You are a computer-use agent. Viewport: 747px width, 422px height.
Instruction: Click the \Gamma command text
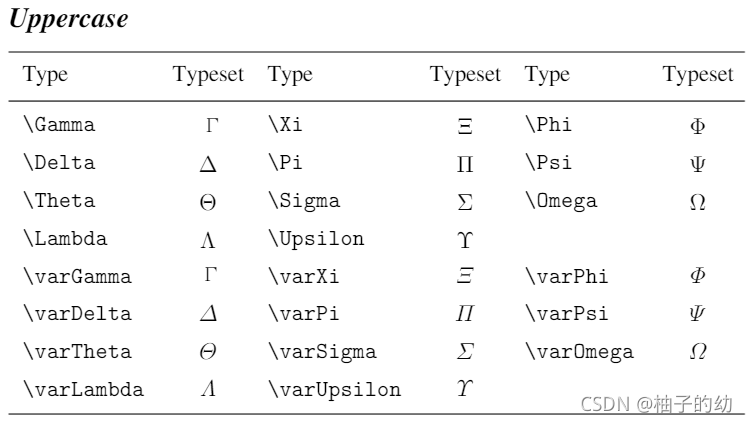pos(60,125)
